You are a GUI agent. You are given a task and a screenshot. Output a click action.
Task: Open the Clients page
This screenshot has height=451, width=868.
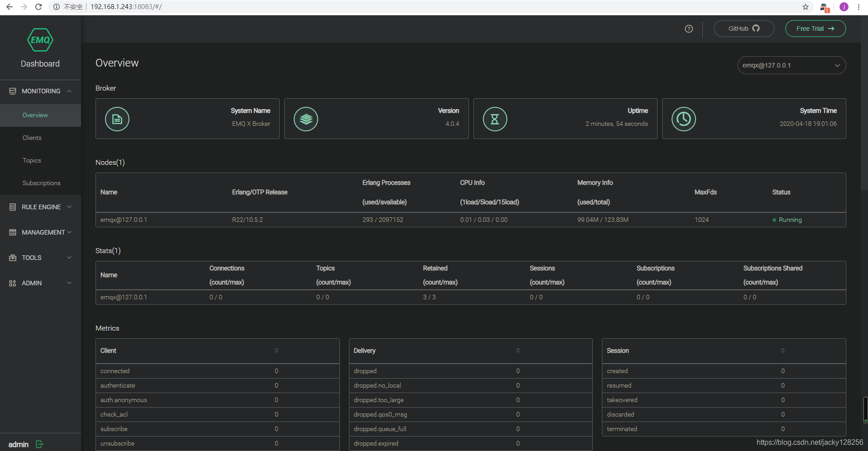[32, 138]
